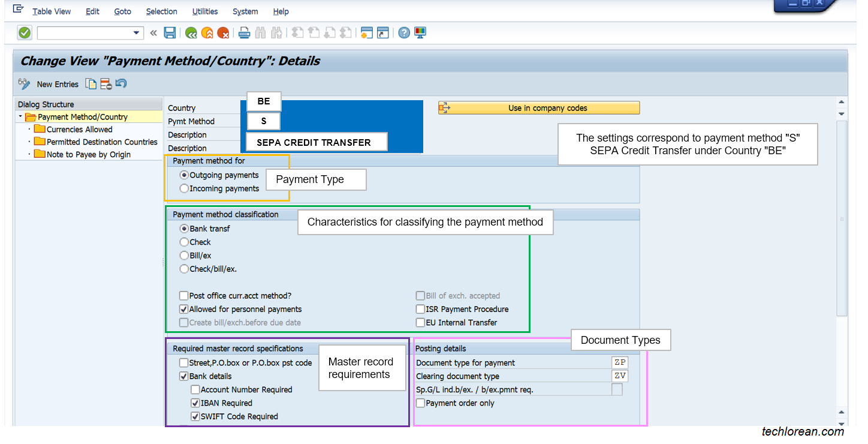Image resolution: width=868 pixels, height=444 pixels.
Task: Enable the Payment order only checkbox
Action: [420, 403]
